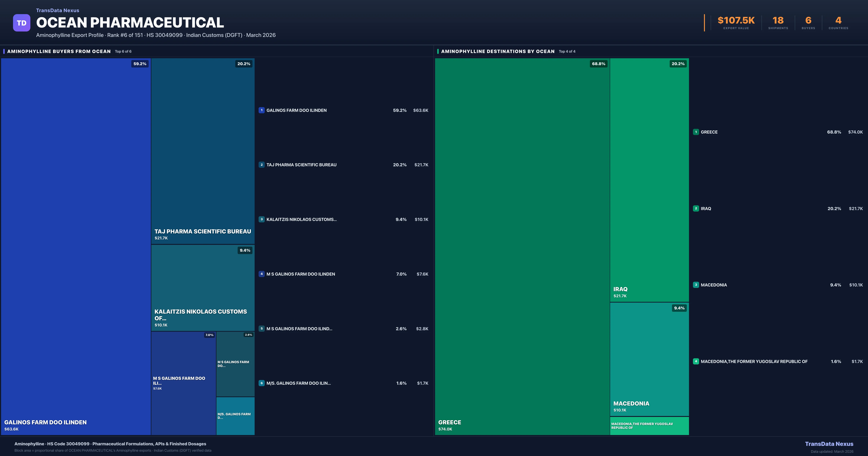Select the Greece treemap block
Screen dimensions: 868x456
[x=522, y=246]
